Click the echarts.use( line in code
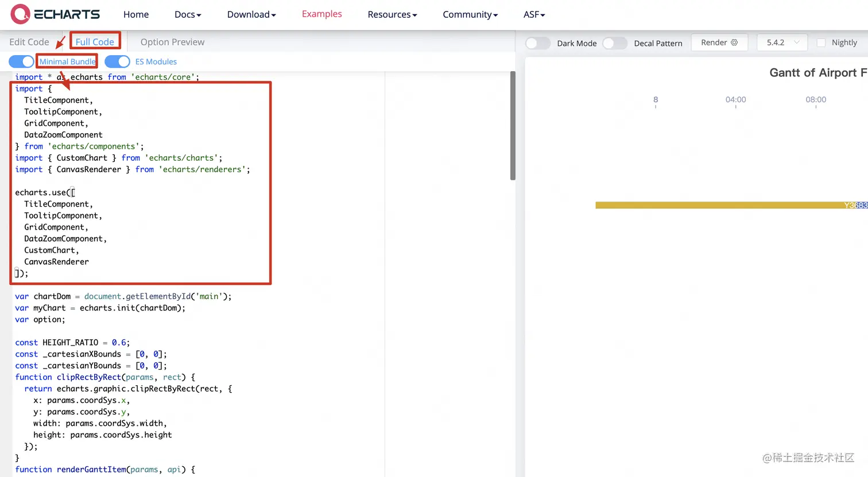This screenshot has width=868, height=477. coord(45,192)
